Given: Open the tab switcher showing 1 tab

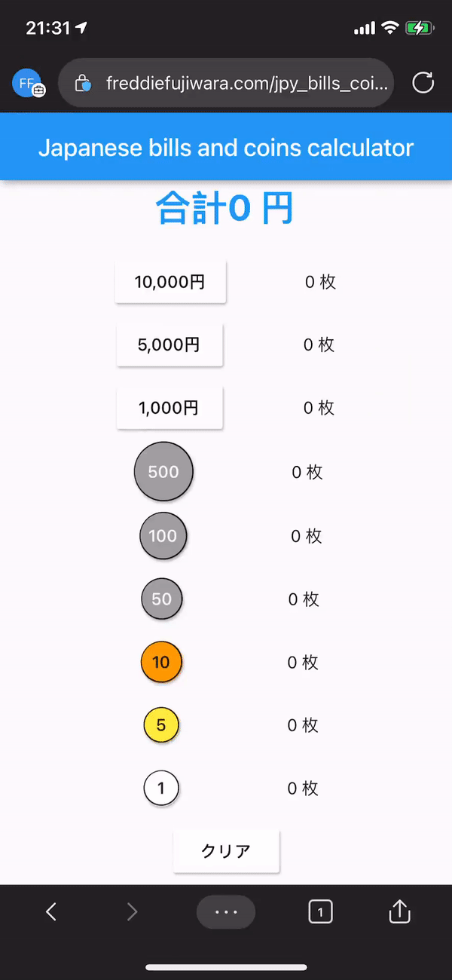Looking at the screenshot, I should [x=320, y=911].
